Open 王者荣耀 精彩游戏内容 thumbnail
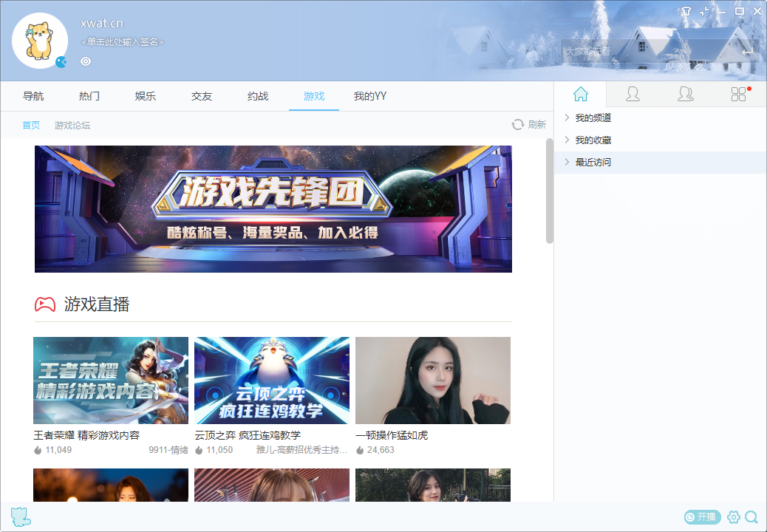This screenshot has height=532, width=767. (111, 381)
